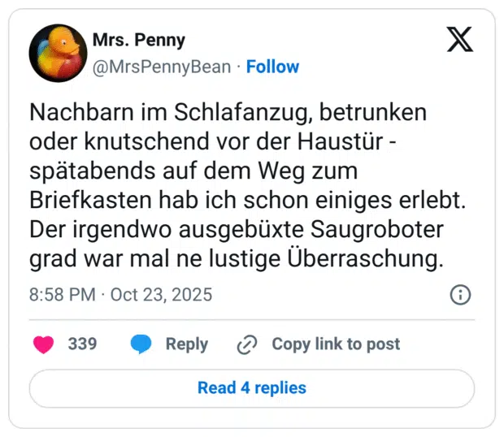
Task: Visit the @MrsPennyBean handle link
Action: point(162,67)
